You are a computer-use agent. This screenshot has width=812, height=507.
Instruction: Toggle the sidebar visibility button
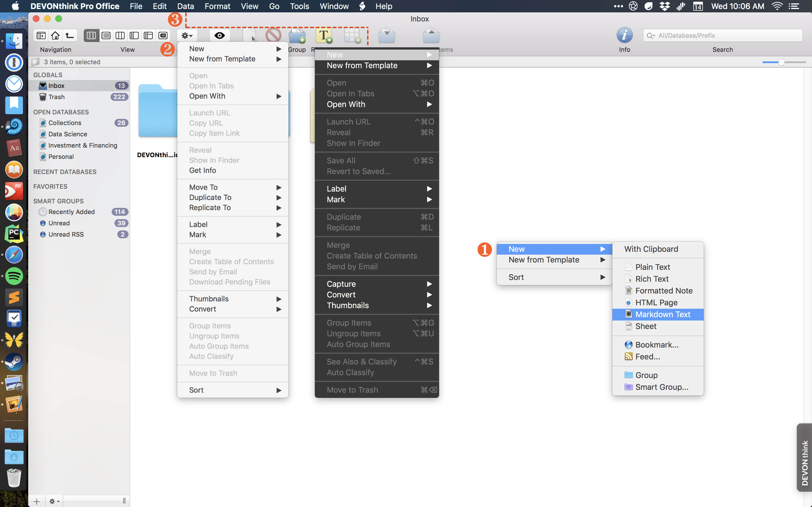[x=41, y=35]
